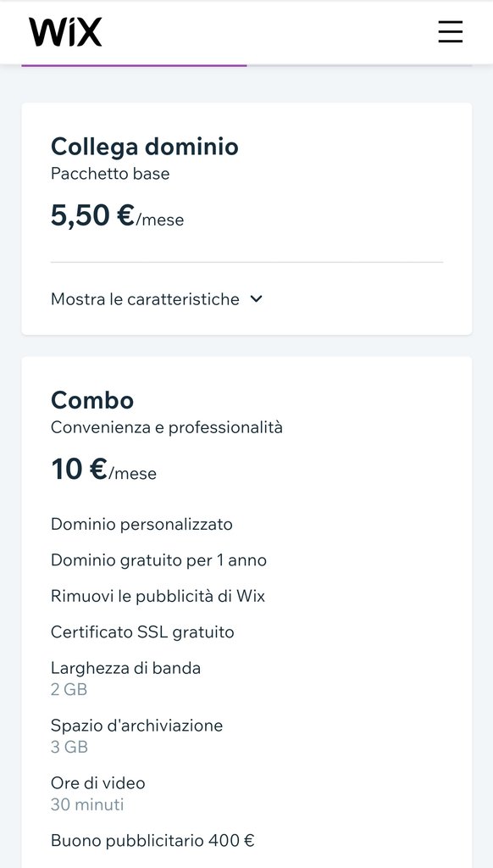This screenshot has height=868, width=493.
Task: Click the purple progress bar
Action: [134, 65]
